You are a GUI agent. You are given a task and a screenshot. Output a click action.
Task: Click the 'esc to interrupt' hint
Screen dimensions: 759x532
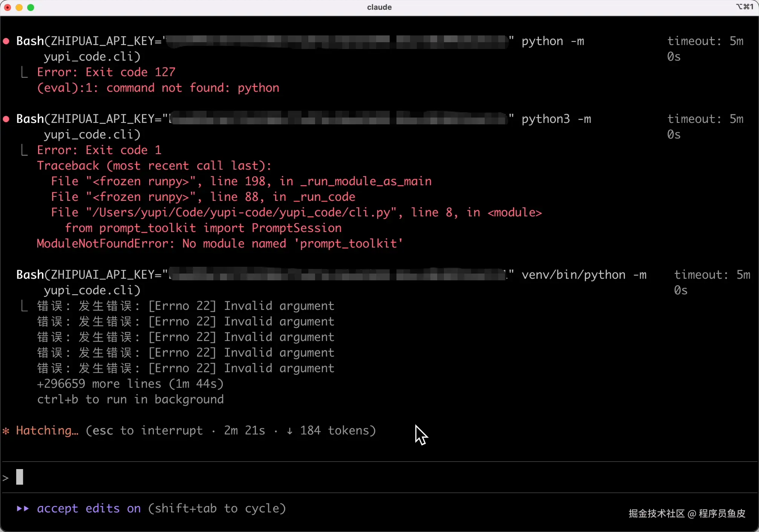click(x=147, y=431)
